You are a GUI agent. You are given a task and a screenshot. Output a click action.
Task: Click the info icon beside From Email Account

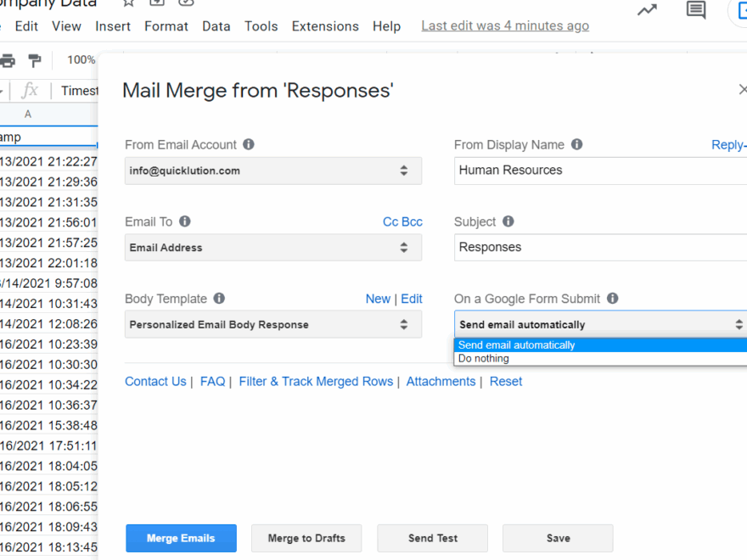coord(249,144)
